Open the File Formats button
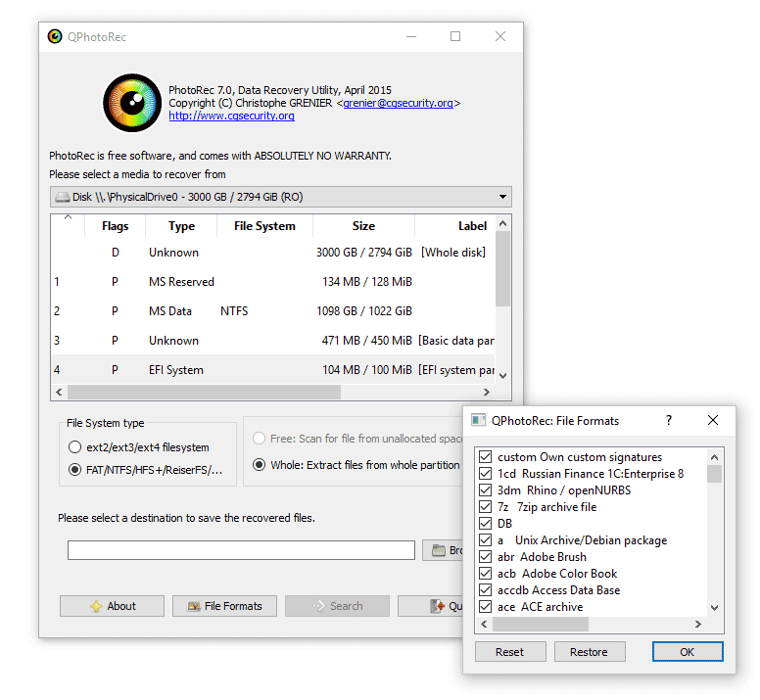Viewport: 760px width, 700px height. click(224, 606)
